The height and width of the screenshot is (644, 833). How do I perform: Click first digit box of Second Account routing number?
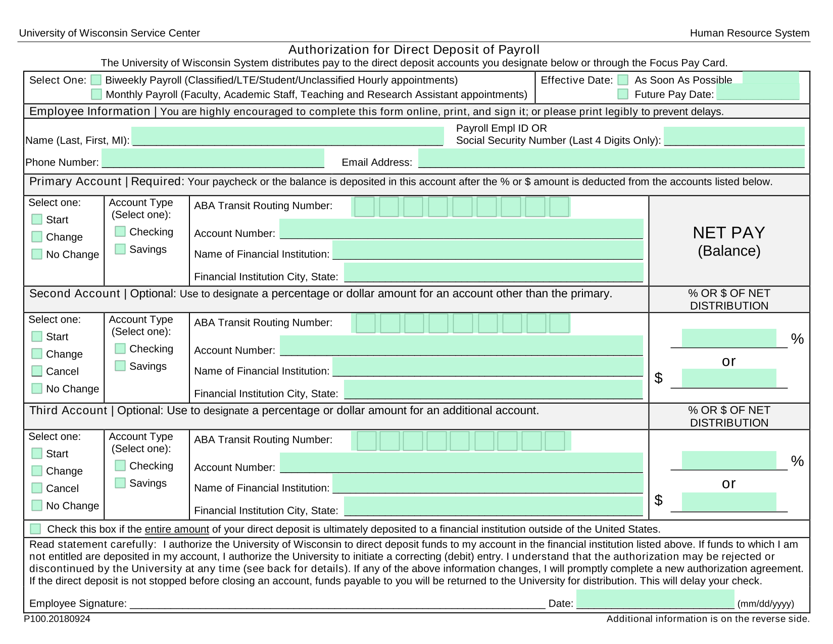pyautogui.click(x=366, y=323)
